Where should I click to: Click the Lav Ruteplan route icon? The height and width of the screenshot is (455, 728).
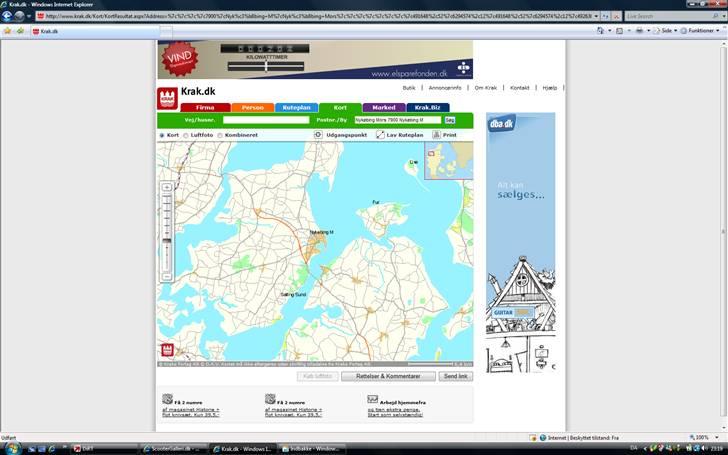coord(380,134)
